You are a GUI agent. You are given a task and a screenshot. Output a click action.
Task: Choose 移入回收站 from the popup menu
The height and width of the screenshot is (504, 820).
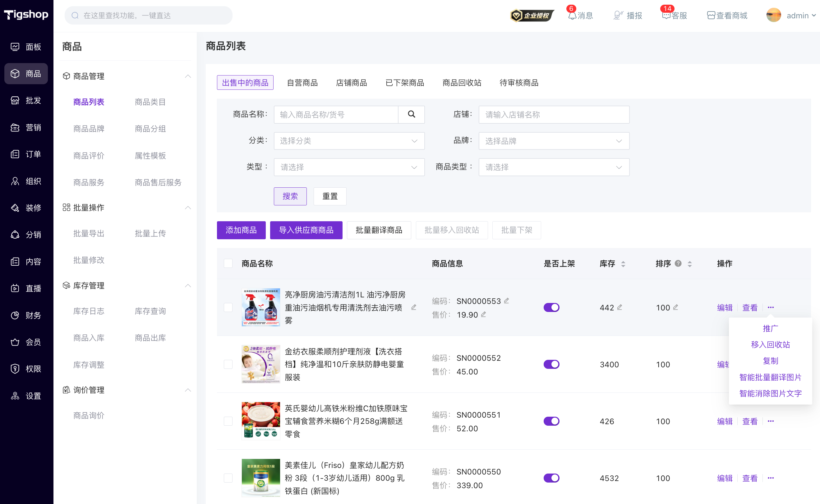[x=770, y=344]
